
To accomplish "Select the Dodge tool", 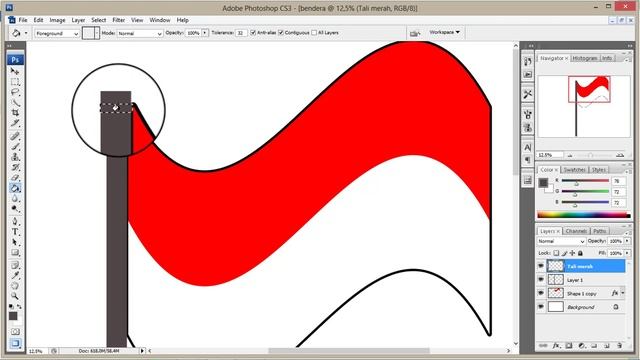I will click(15, 209).
